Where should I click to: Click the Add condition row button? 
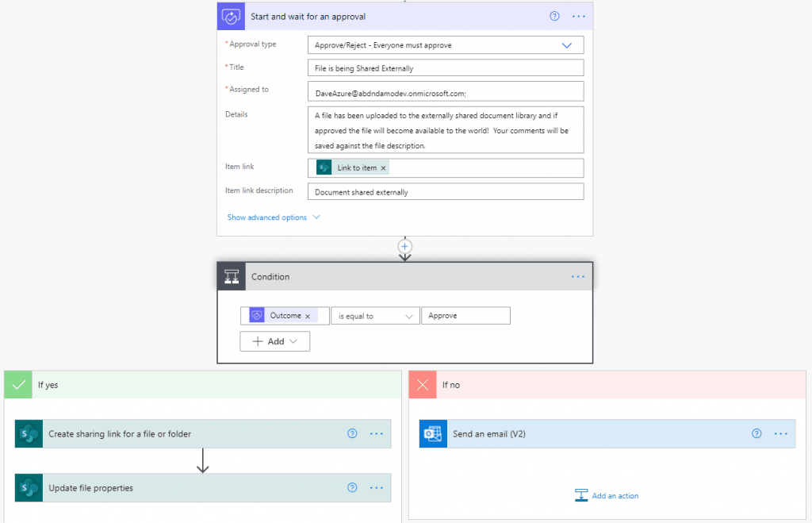pyautogui.click(x=274, y=341)
